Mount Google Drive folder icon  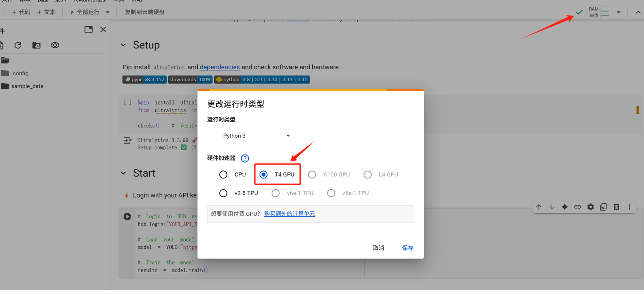[36, 45]
